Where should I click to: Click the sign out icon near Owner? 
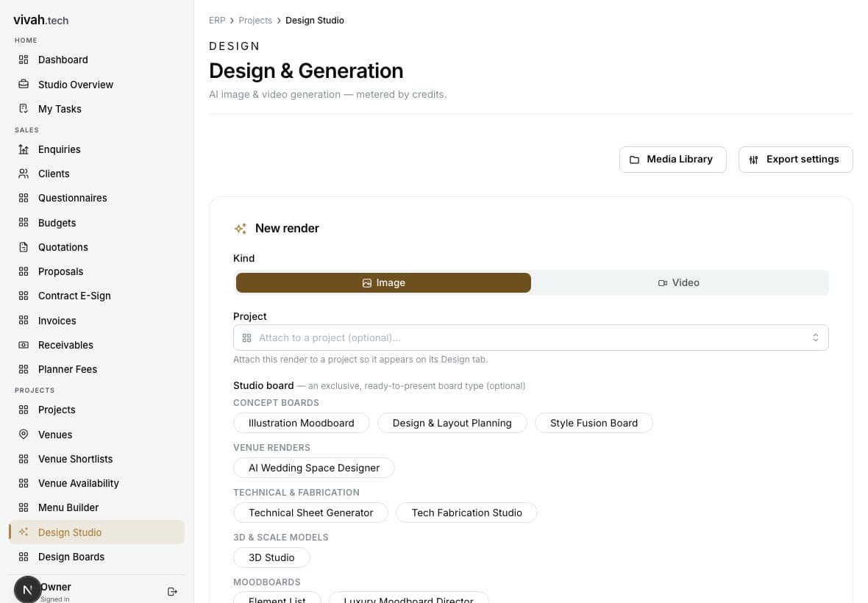coord(172,591)
